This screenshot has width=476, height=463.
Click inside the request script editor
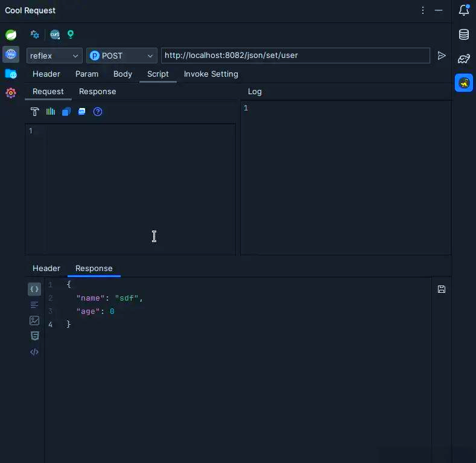tap(140, 190)
